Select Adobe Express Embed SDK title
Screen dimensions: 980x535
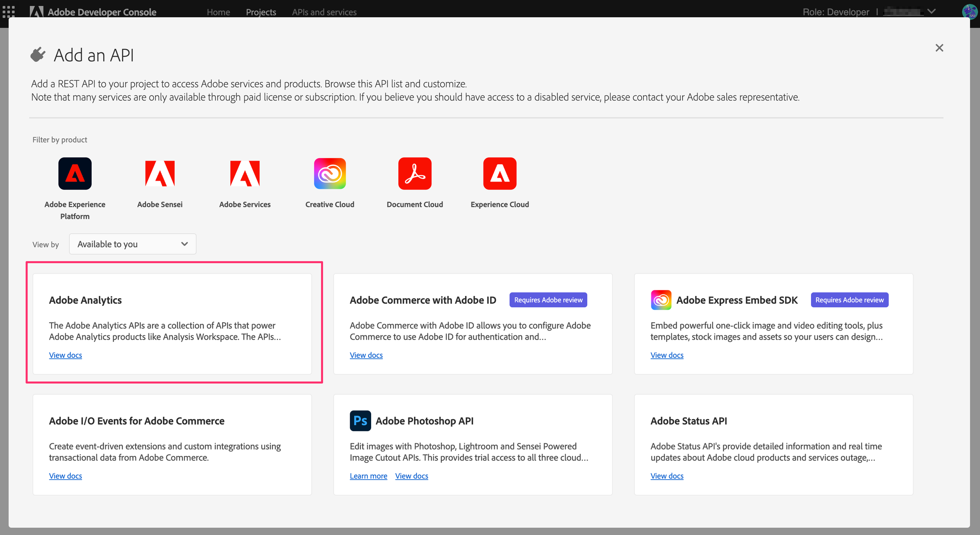tap(737, 300)
